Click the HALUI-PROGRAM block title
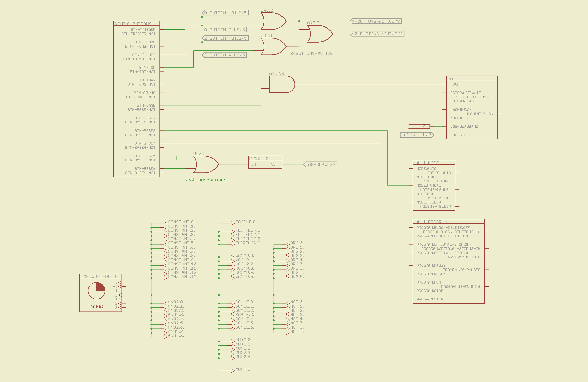 [430, 222]
